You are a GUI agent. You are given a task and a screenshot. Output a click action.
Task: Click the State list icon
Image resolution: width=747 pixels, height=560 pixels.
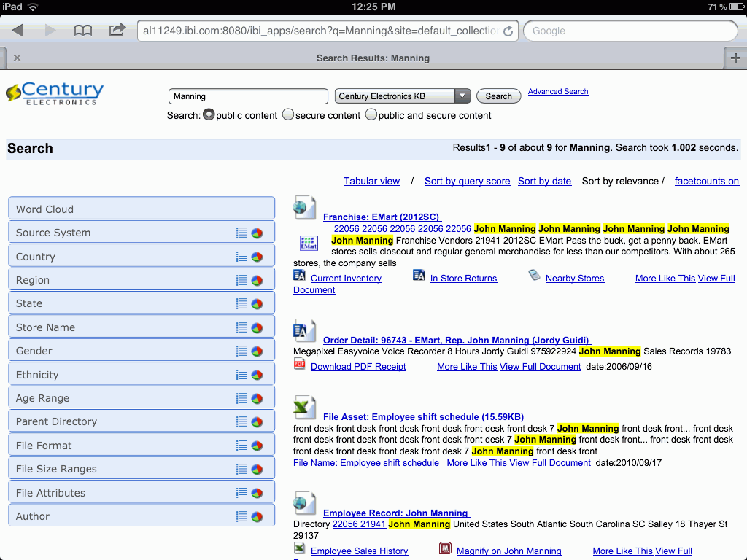242,303
